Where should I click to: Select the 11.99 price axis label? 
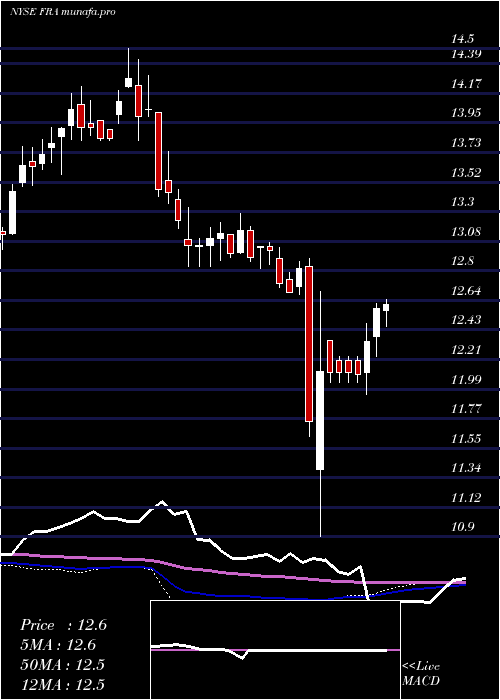click(466, 379)
